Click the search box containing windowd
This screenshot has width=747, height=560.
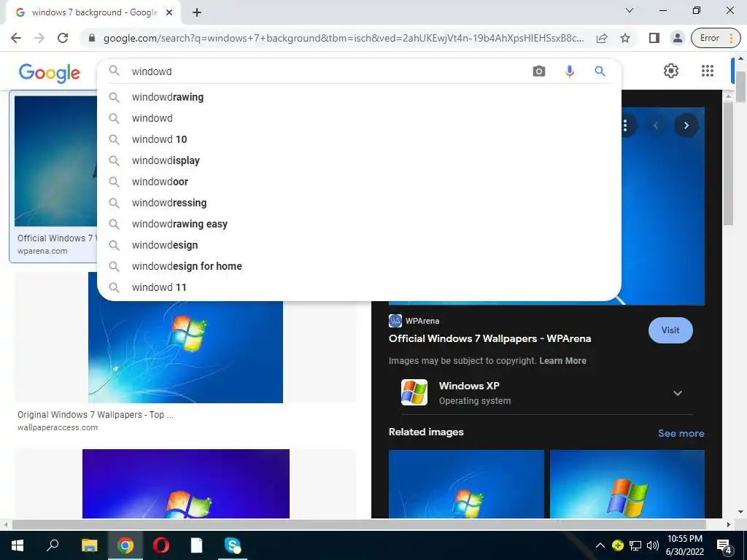(329, 71)
